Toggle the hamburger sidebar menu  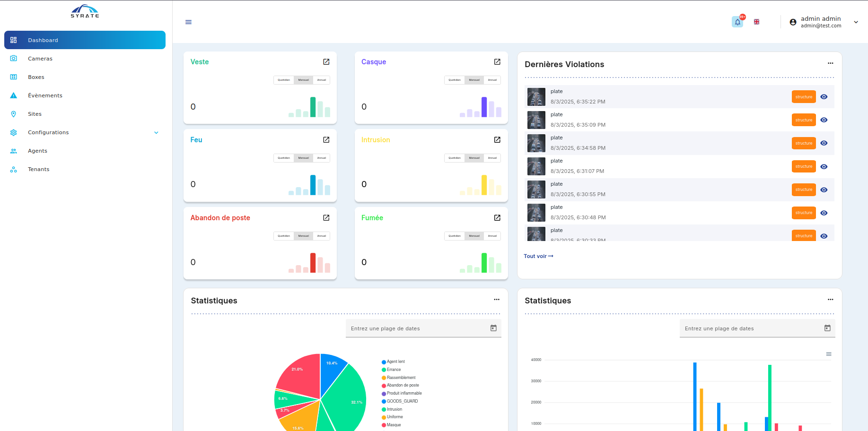pos(188,22)
